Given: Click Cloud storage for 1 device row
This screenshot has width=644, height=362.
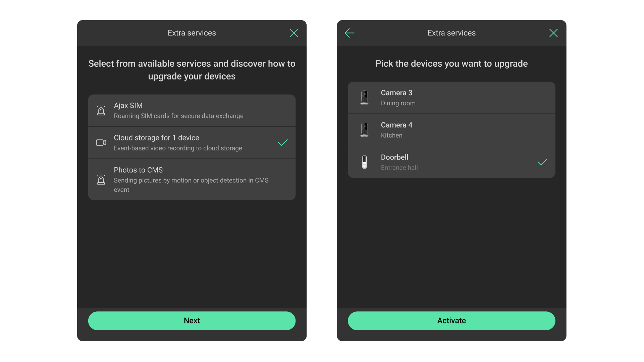Looking at the screenshot, I should tap(192, 142).
